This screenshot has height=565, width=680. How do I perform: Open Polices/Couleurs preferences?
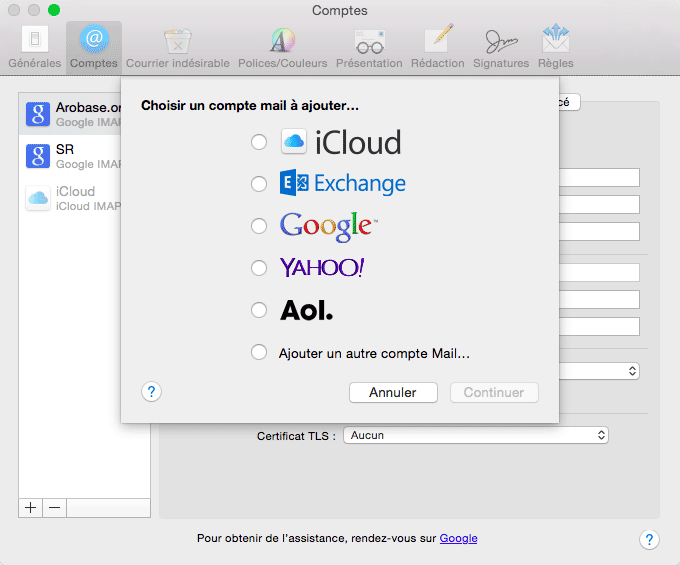coord(282,47)
